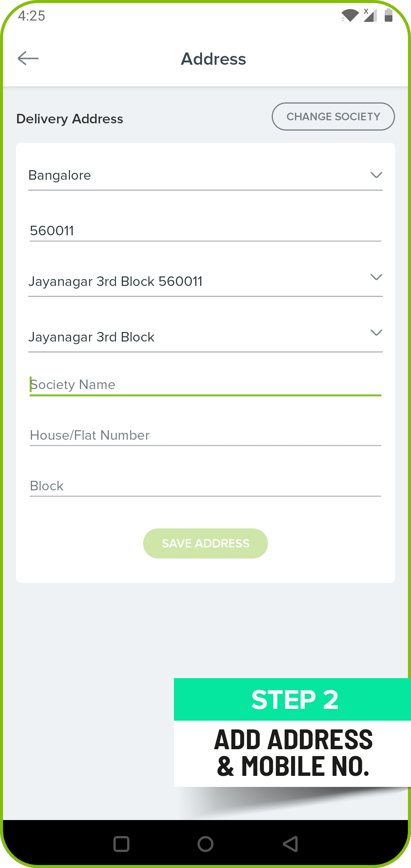The width and height of the screenshot is (411, 868).
Task: Click the SAVE ADDRESS button
Action: tap(205, 543)
